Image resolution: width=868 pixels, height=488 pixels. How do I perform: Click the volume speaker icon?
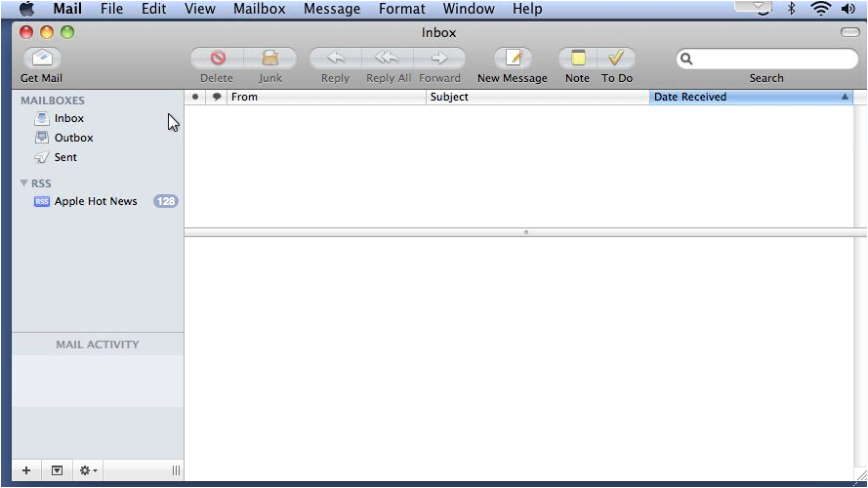[x=847, y=9]
